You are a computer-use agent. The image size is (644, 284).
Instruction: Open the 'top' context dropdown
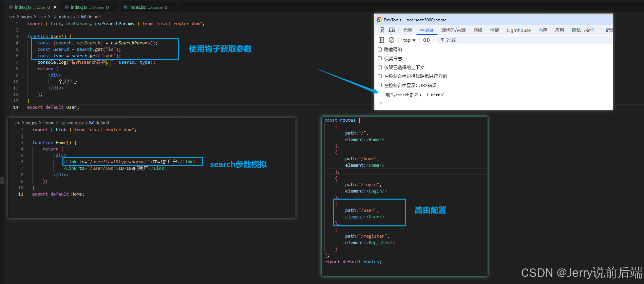tap(409, 40)
